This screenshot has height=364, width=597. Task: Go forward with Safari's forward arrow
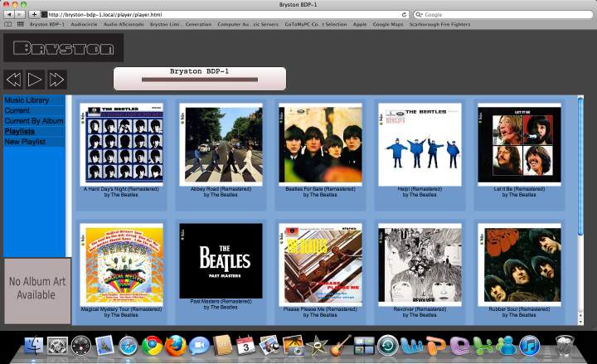(20, 14)
